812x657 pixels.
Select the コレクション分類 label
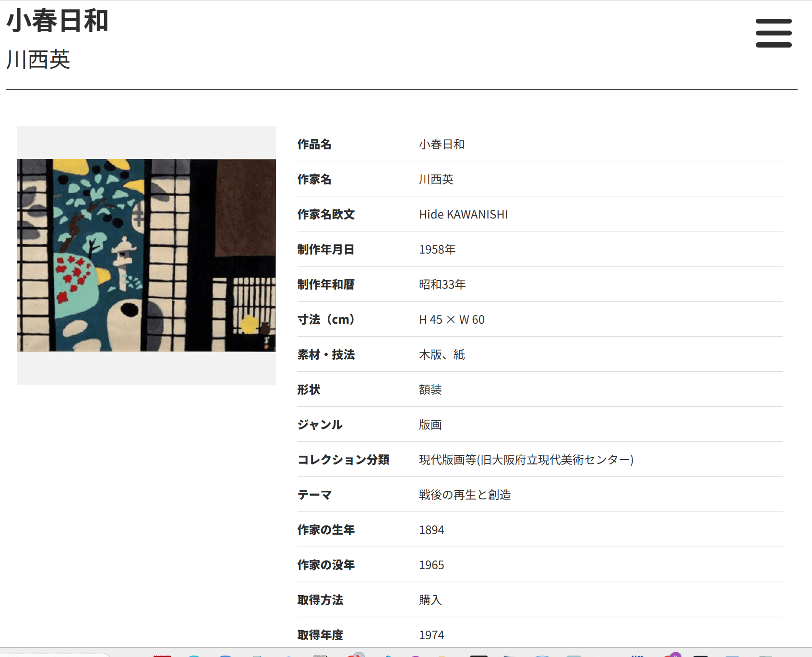coord(344,460)
